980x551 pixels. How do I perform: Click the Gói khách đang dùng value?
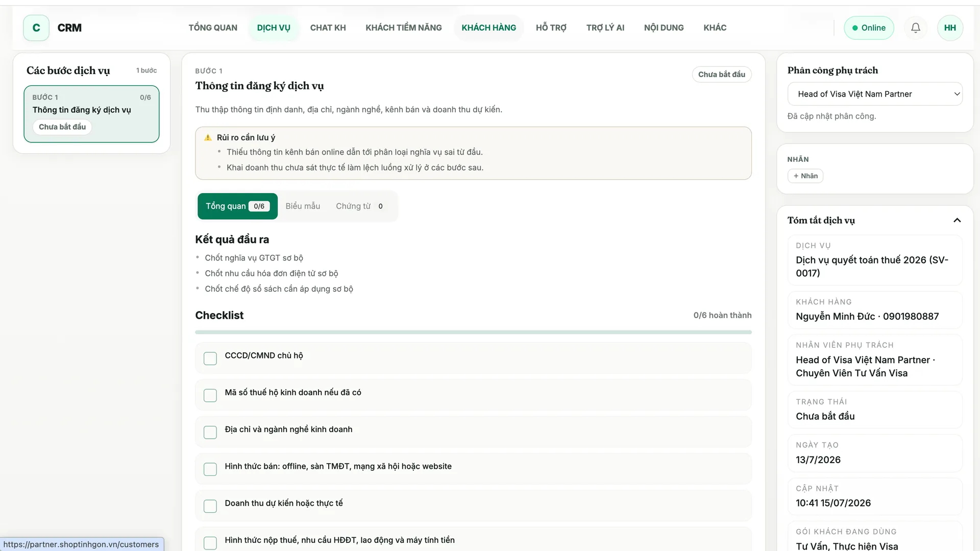point(847,546)
